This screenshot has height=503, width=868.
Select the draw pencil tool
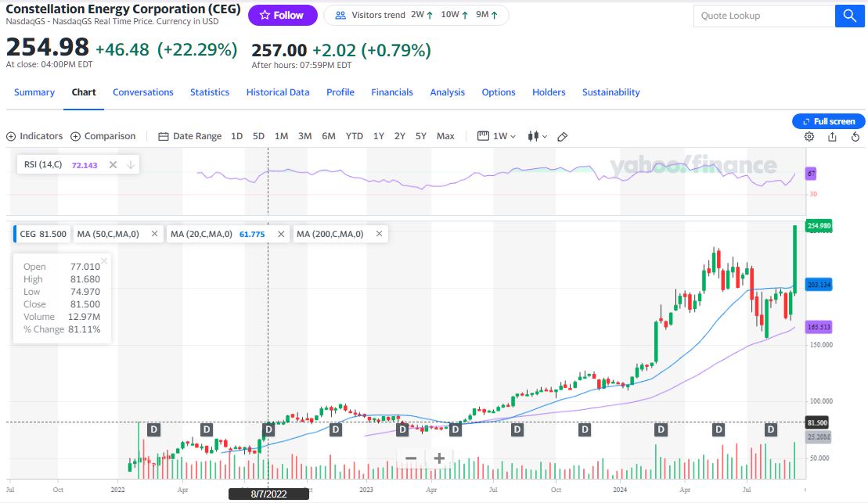(x=562, y=136)
